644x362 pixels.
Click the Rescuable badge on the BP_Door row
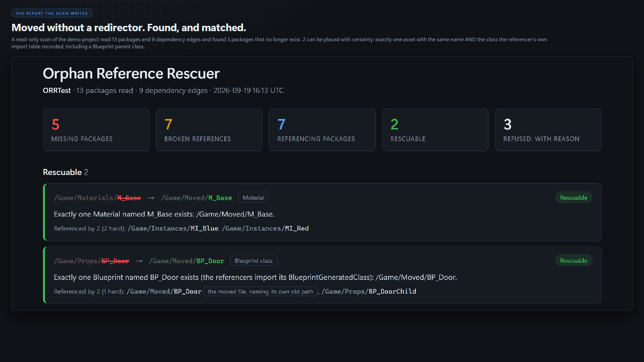[x=574, y=260]
